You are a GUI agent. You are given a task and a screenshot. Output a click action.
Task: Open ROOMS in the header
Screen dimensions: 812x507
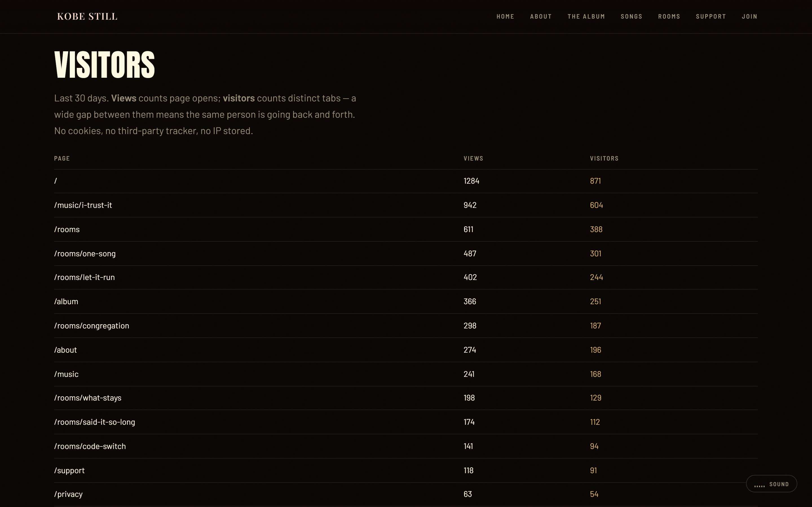click(x=669, y=16)
